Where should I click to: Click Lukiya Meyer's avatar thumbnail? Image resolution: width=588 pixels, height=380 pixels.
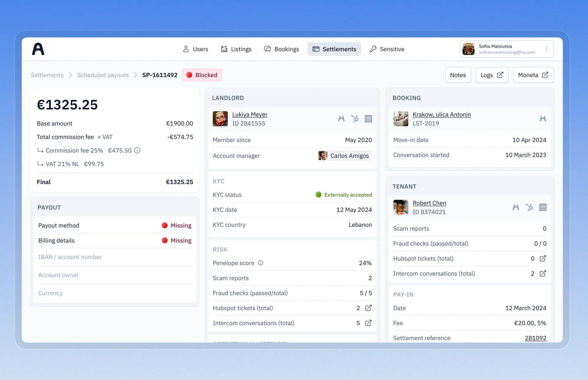220,119
